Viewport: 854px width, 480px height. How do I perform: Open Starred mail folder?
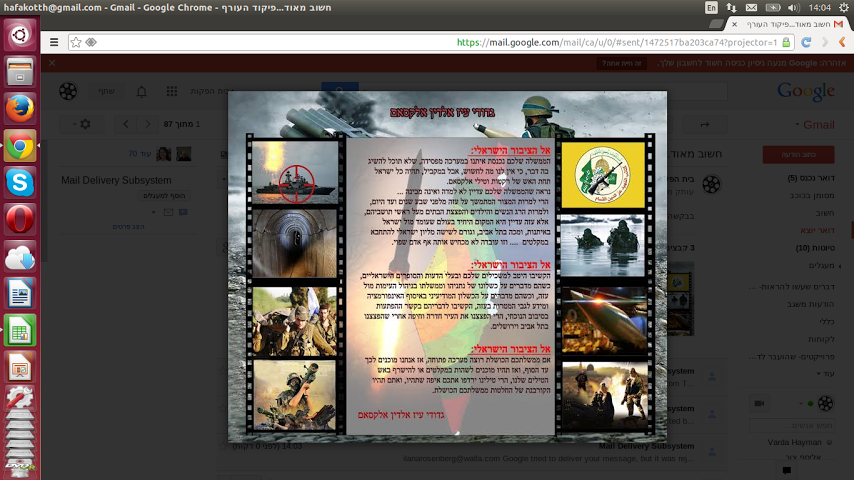pyautogui.click(x=812, y=195)
